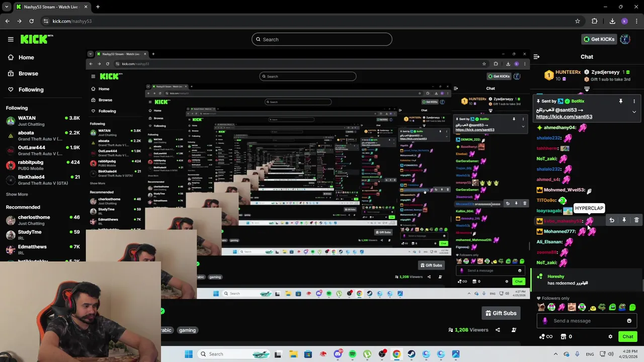
Task: Open Edmatthews recommended channel
Action: coord(43,249)
